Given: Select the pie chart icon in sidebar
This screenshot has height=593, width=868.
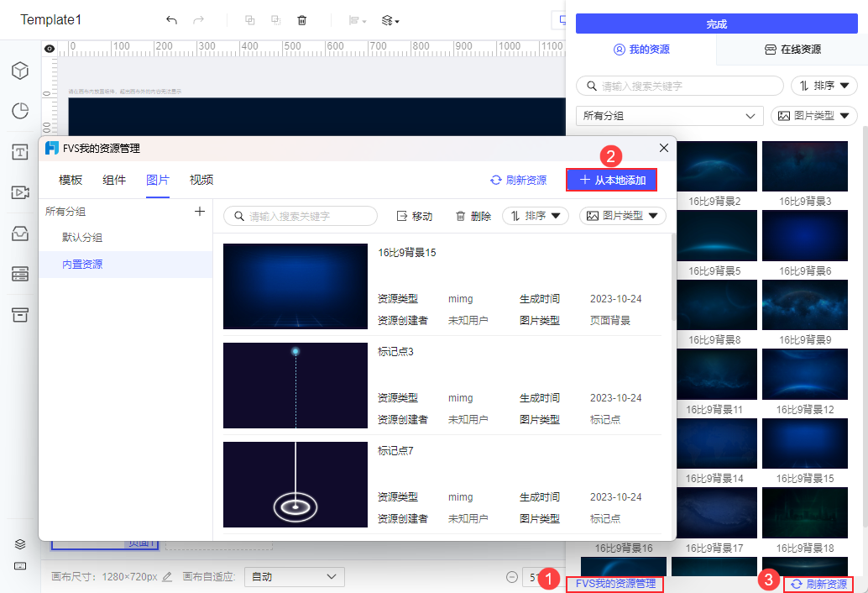Looking at the screenshot, I should (x=20, y=111).
